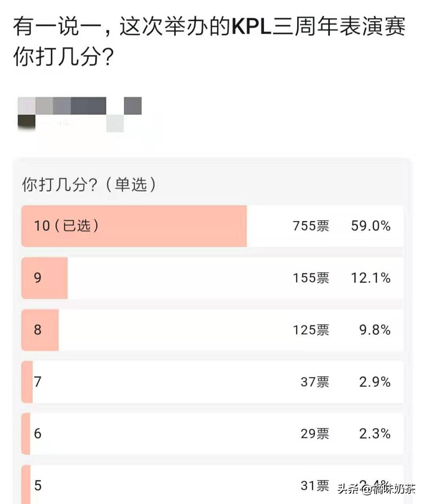Choose the poll option 7
Viewport: 425px width, 504px height.
pos(213,382)
